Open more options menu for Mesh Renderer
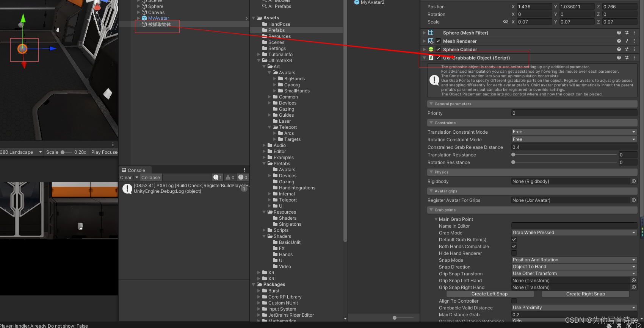The height and width of the screenshot is (328, 644). (634, 41)
